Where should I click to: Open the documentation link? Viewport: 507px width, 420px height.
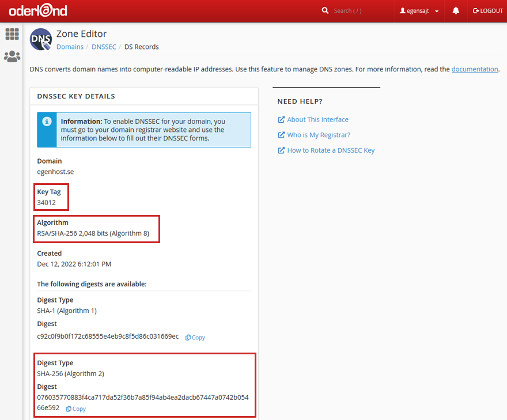pos(475,69)
